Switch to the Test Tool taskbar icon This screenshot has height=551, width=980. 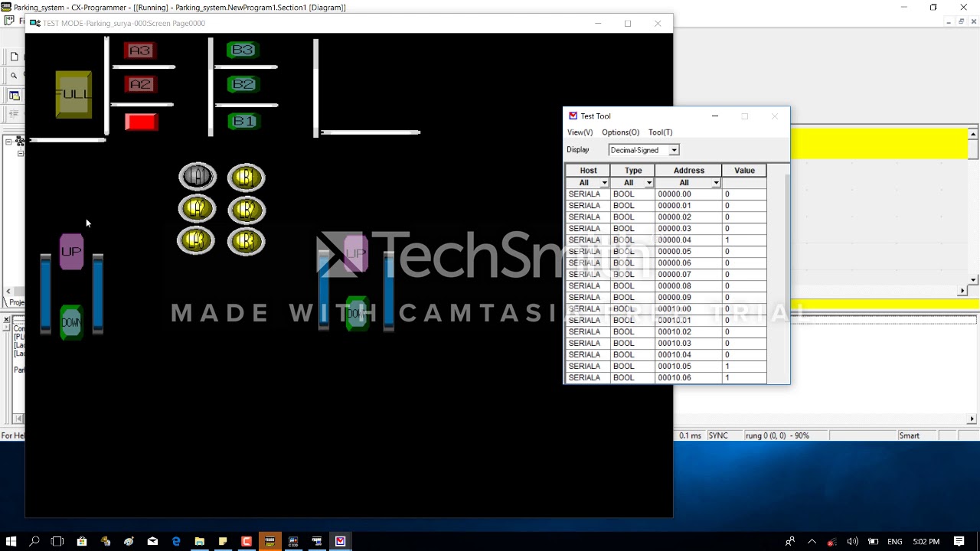[x=341, y=542]
